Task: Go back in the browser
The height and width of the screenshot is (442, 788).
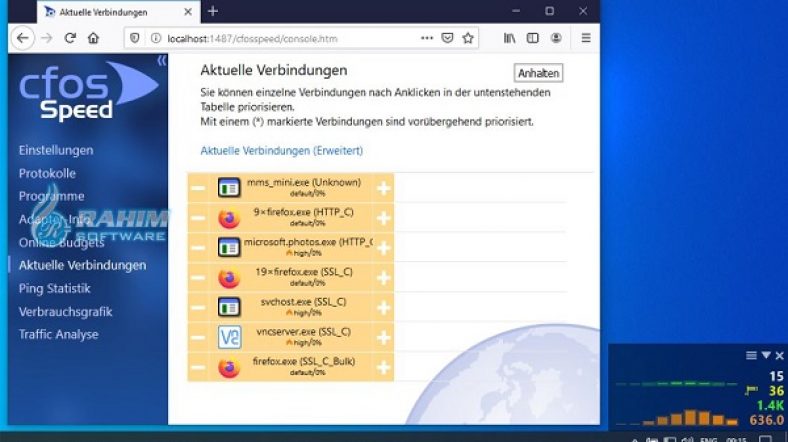Action: [x=23, y=38]
